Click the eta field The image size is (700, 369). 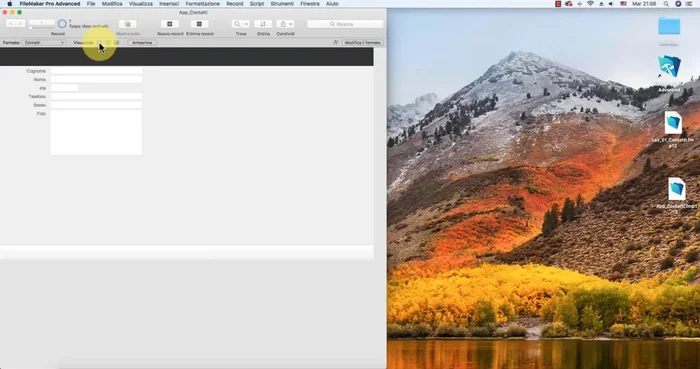[x=65, y=88]
